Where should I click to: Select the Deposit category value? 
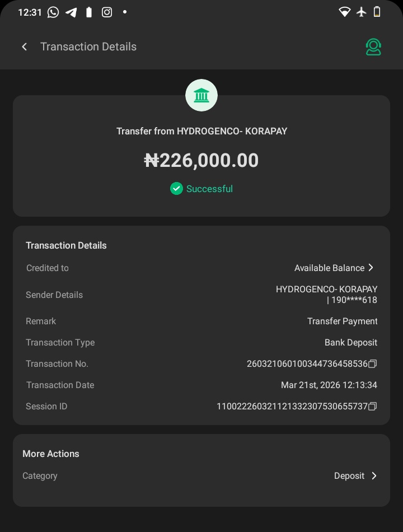click(x=349, y=476)
